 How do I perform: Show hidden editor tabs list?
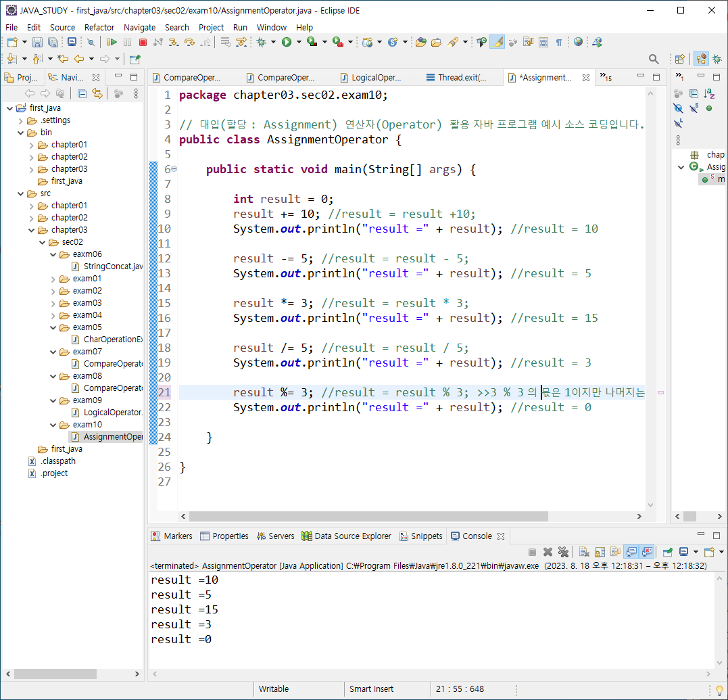606,77
